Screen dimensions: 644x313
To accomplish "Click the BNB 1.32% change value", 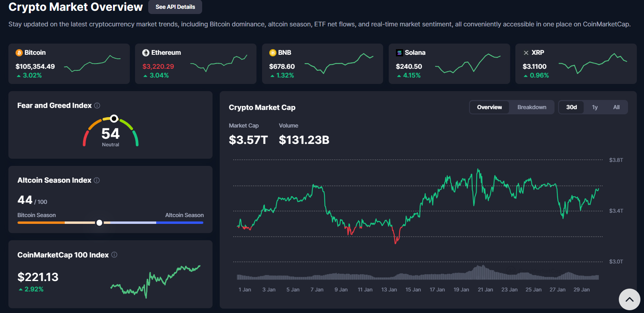I will click(285, 76).
